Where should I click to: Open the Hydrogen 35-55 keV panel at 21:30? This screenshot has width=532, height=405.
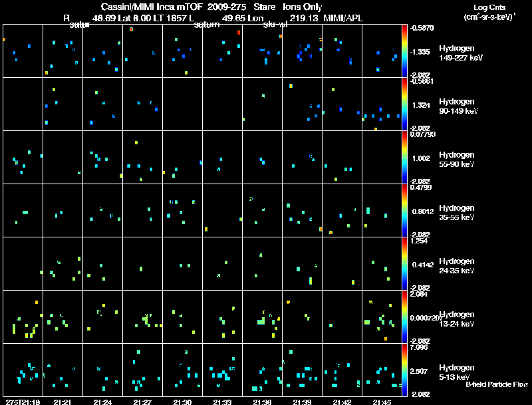tap(182, 211)
